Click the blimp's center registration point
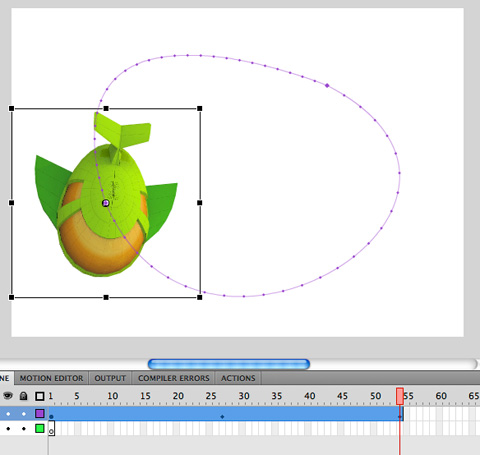This screenshot has width=480, height=455. [106, 203]
